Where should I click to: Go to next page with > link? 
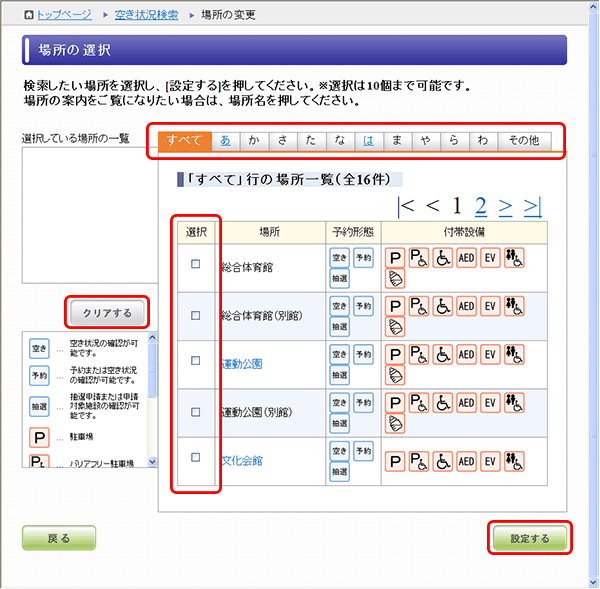tap(505, 207)
